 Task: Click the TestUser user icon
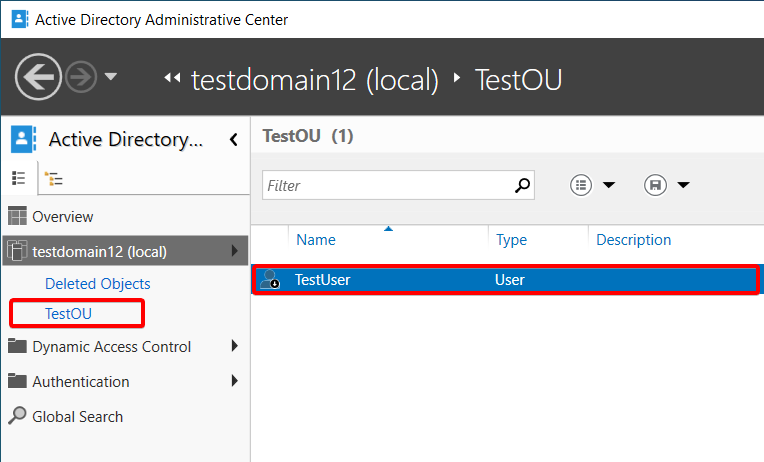pos(269,279)
